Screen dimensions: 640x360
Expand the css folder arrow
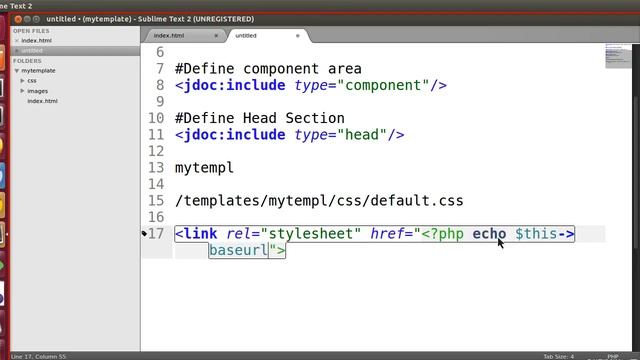click(22, 81)
